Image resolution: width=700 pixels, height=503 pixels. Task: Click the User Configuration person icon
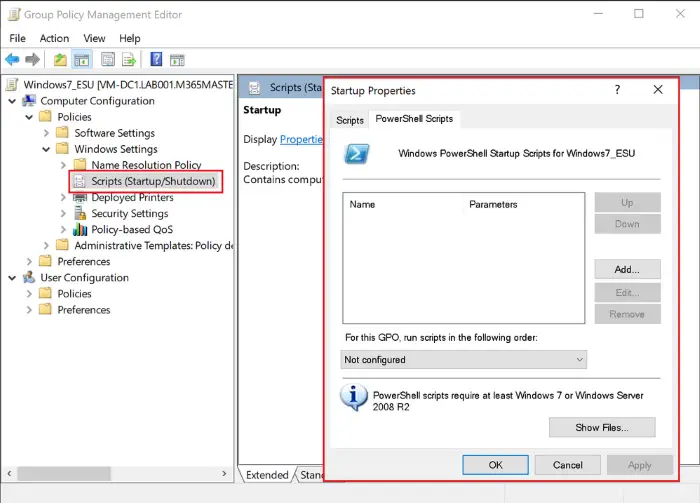[29, 277]
